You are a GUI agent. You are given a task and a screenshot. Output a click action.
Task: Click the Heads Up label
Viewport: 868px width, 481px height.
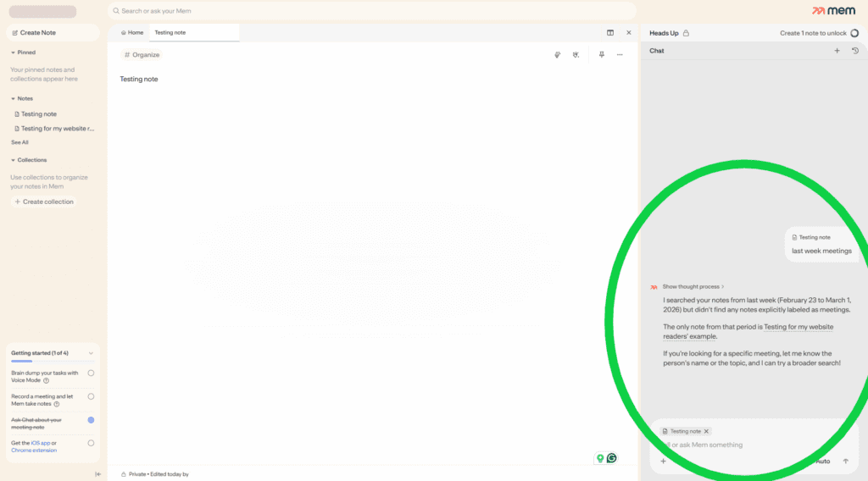coord(664,33)
